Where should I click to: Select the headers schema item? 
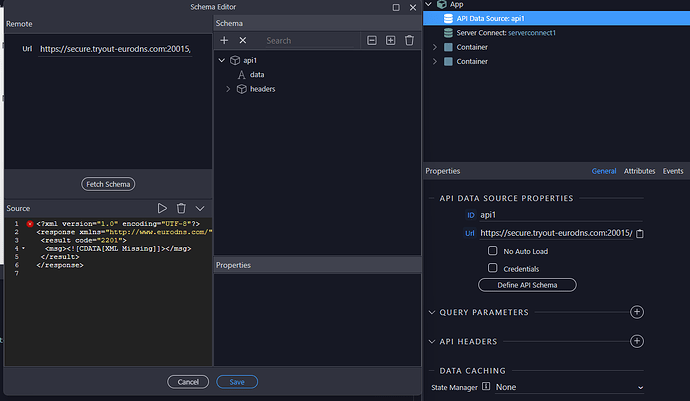tap(263, 89)
